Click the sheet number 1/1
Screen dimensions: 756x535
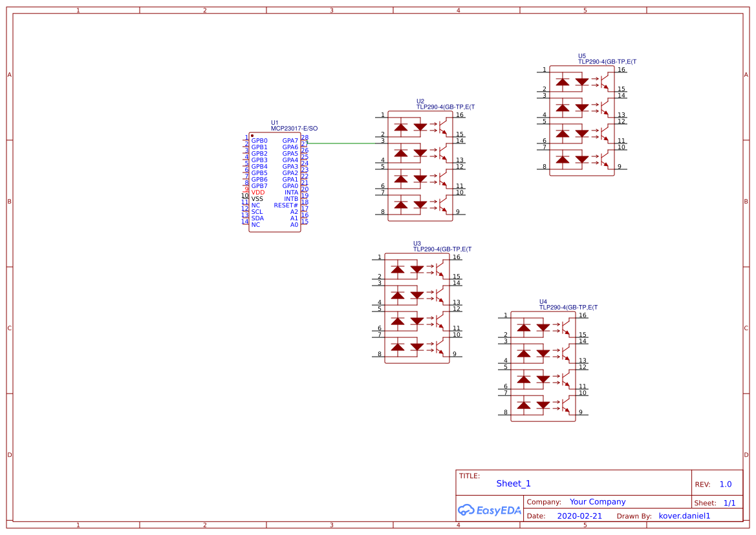click(x=729, y=502)
